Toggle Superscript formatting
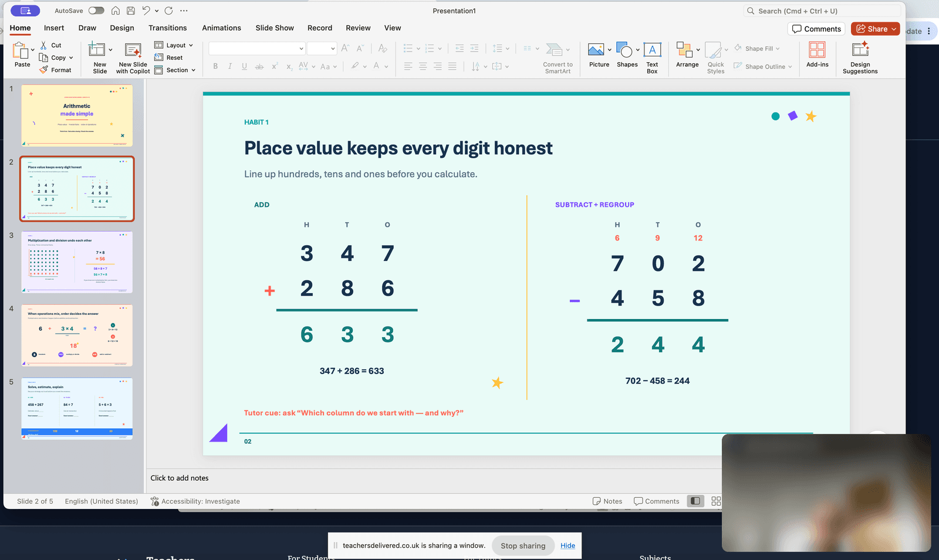 click(x=274, y=66)
